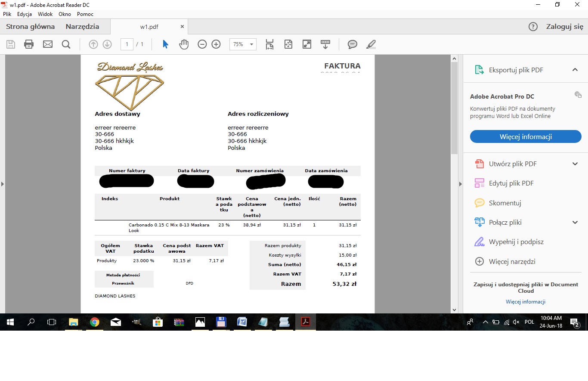Image resolution: width=588 pixels, height=381 pixels.
Task: Switch to full screen mode icon
Action: (306, 44)
